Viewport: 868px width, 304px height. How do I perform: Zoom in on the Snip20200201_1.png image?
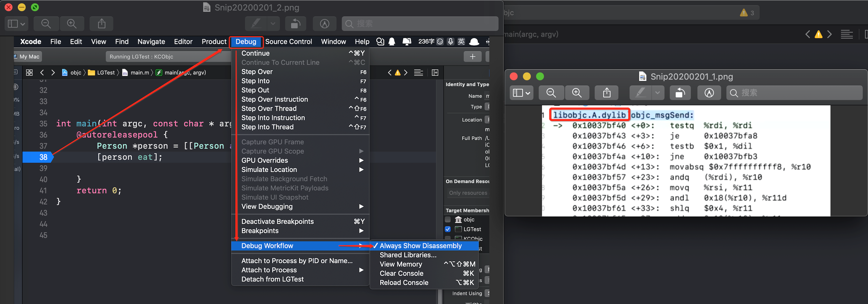click(577, 92)
